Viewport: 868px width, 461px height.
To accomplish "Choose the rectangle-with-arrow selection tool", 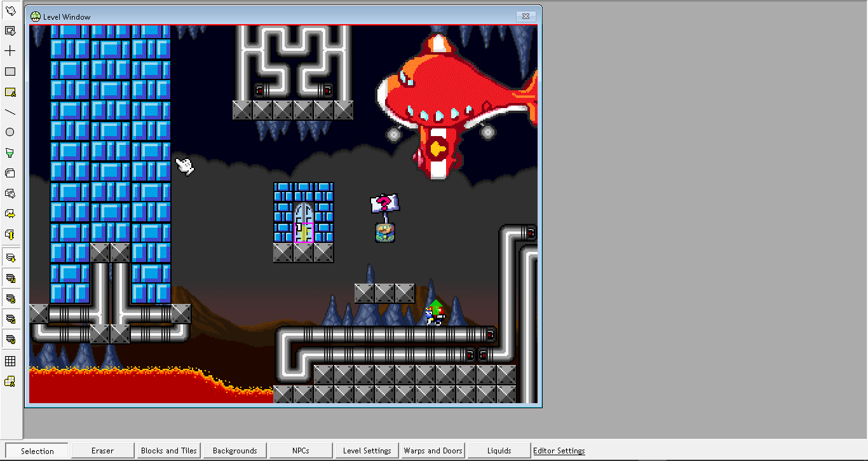I will pyautogui.click(x=10, y=31).
